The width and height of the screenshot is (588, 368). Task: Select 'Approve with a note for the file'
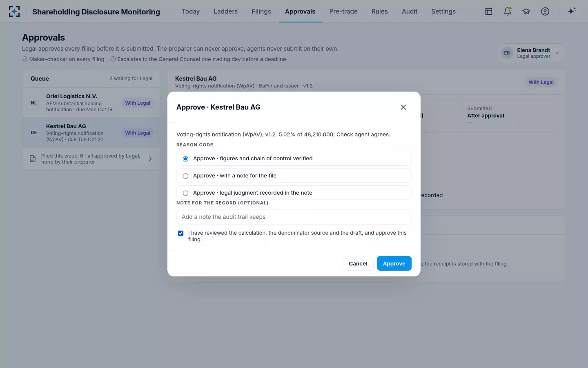[x=294, y=176]
